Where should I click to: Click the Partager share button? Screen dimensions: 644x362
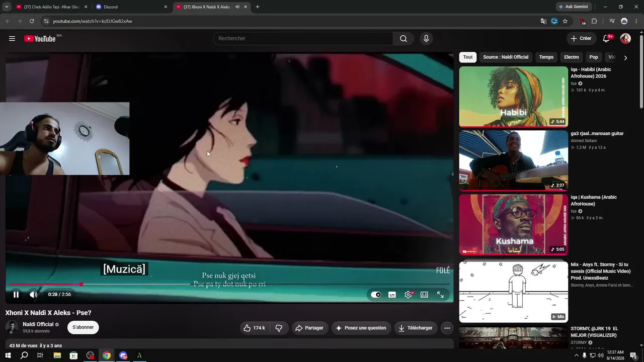(x=309, y=328)
